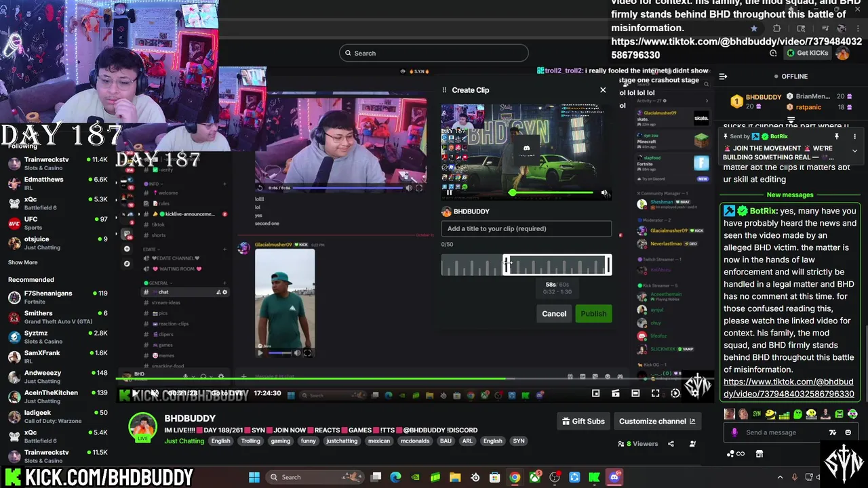This screenshot has height=488, width=868.
Task: Open the TikTok link in chat
Action: coord(789,388)
